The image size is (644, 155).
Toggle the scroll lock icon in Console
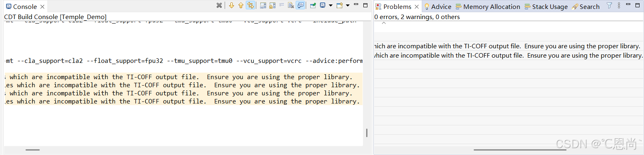click(x=272, y=5)
